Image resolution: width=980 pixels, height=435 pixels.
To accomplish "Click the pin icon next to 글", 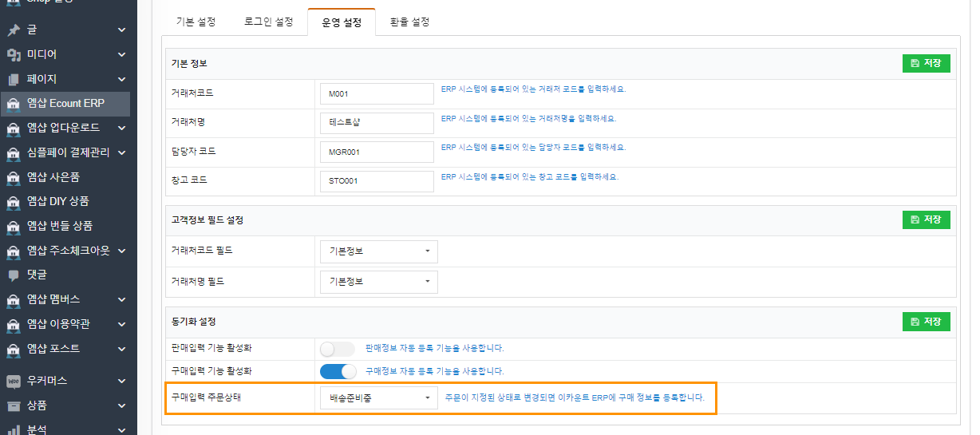I will [x=13, y=30].
